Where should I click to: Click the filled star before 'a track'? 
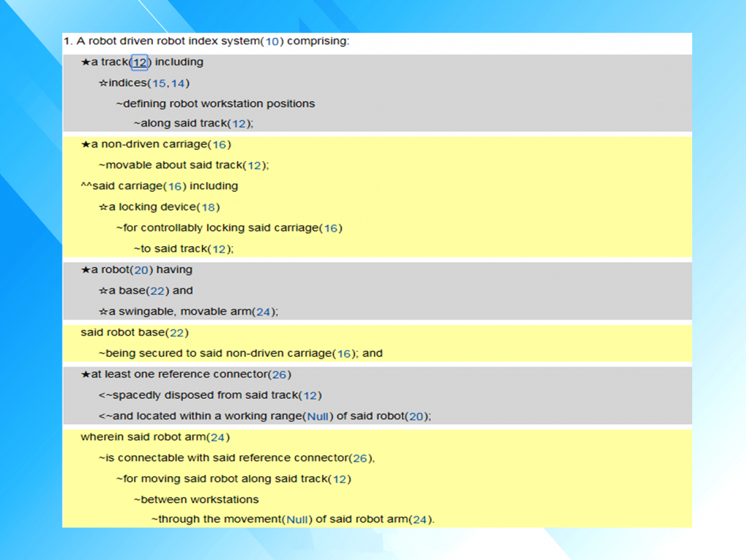86,62
